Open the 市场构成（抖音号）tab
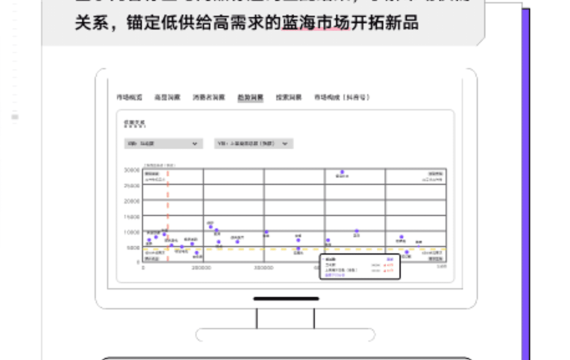Image resolution: width=570 pixels, height=360 pixels. coord(342,97)
